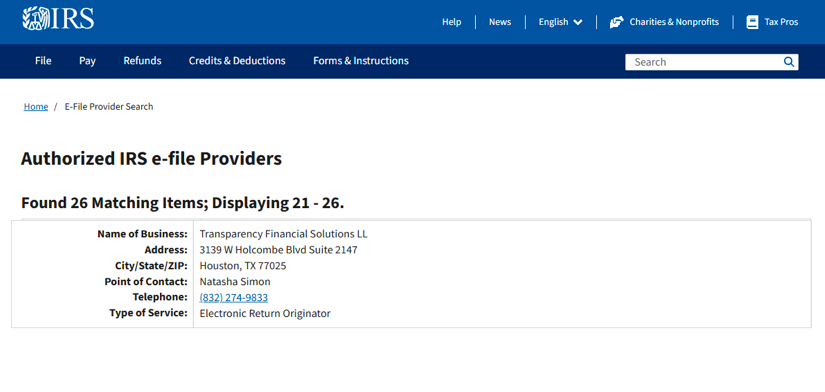
Task: Call telephone number (832) 274-9833
Action: coord(234,298)
